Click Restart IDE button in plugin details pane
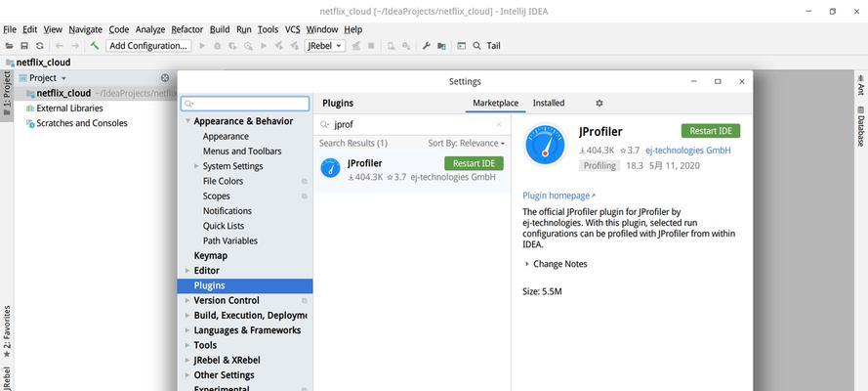The height and width of the screenshot is (391, 868). click(x=711, y=131)
